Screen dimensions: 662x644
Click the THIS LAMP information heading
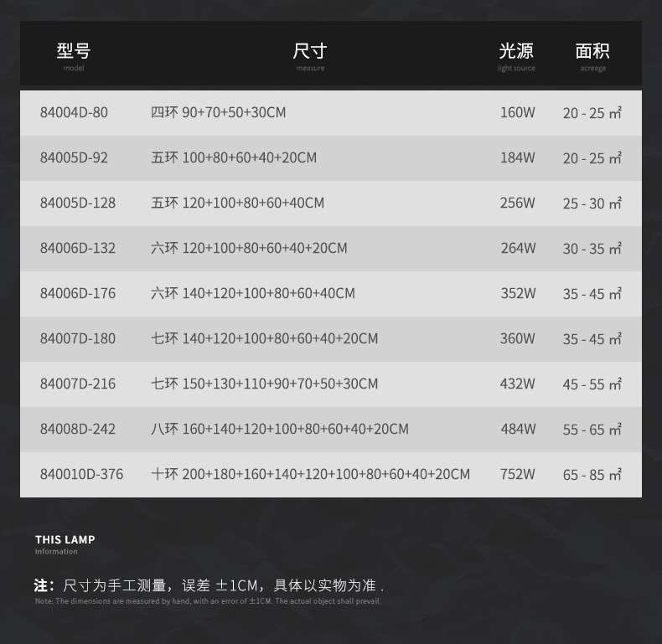[65, 540]
